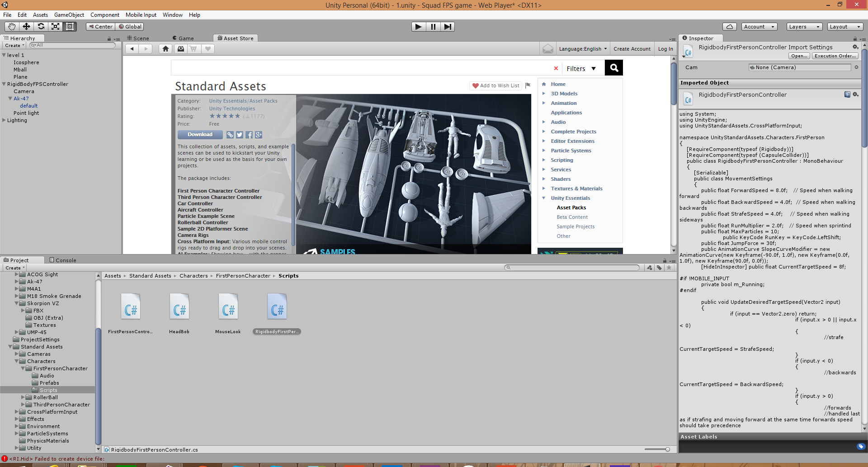This screenshot has width=868, height=467.
Task: Switch to the Console tab
Action: (x=63, y=260)
